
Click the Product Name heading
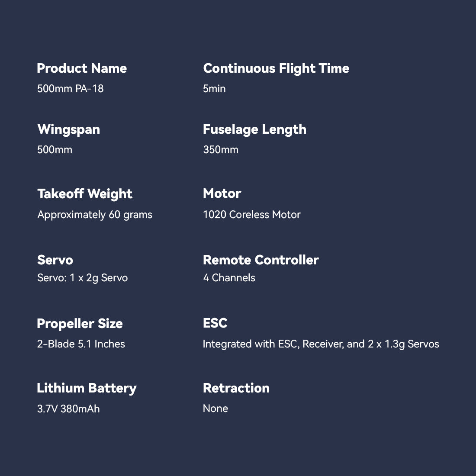point(82,68)
